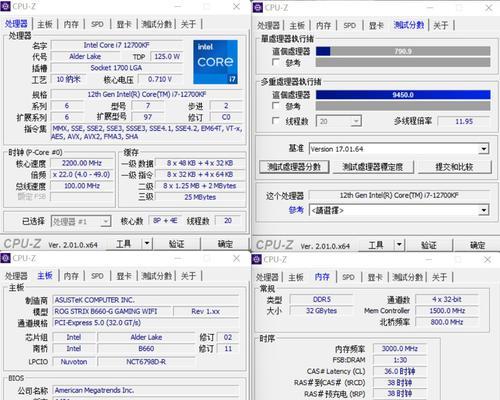The image size is (500, 400).
Task: Click the FSB:DRAM ratio value 1:30
Action: coord(400,360)
